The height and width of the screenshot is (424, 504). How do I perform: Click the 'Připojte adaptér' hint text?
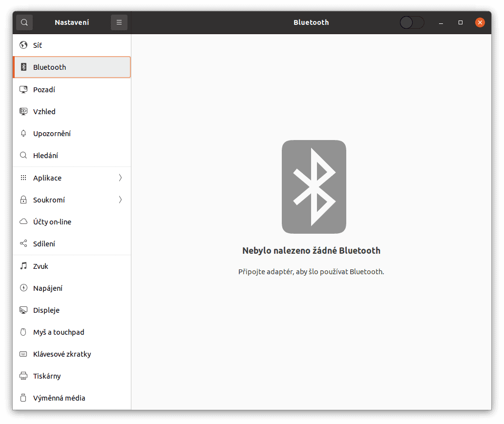[x=311, y=272]
